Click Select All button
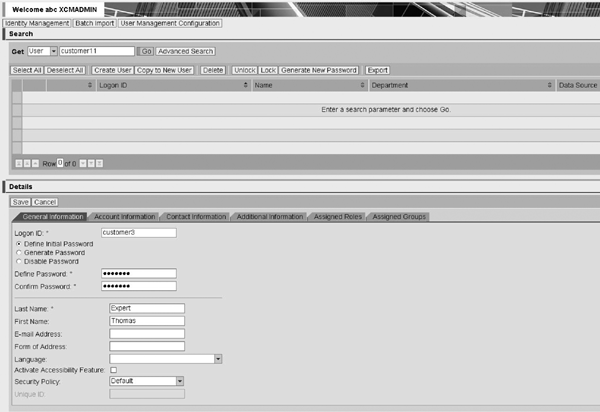The width and height of the screenshot is (600, 412). click(x=27, y=70)
